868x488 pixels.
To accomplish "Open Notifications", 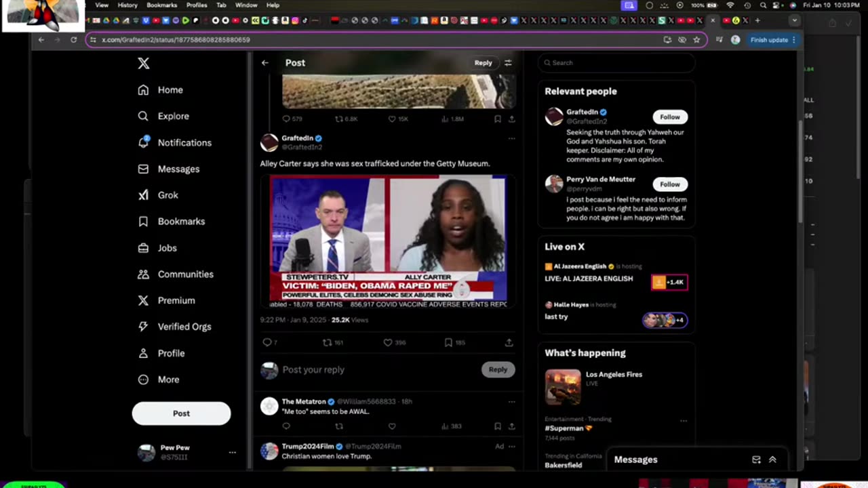I will click(x=174, y=142).
